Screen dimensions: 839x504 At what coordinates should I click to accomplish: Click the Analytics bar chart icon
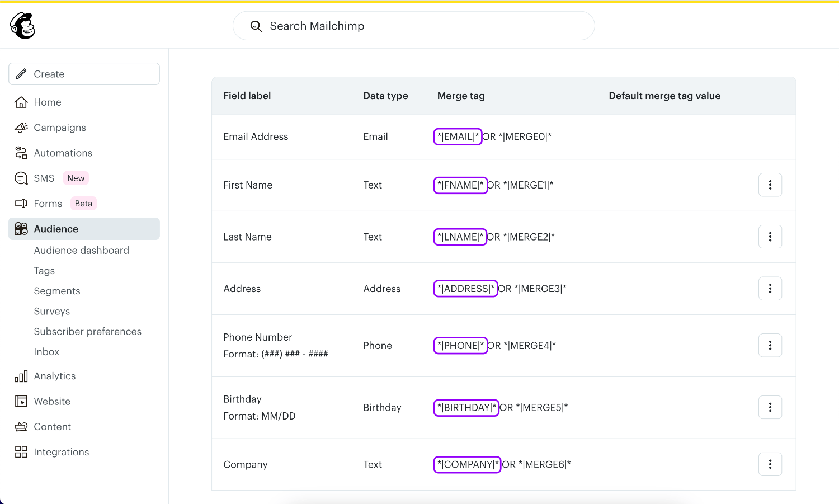pos(21,376)
